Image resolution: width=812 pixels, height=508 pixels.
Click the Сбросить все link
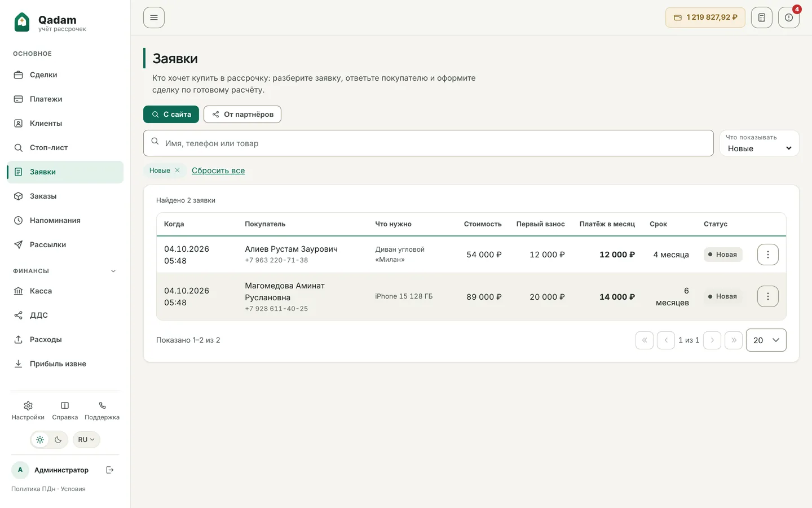click(x=218, y=170)
